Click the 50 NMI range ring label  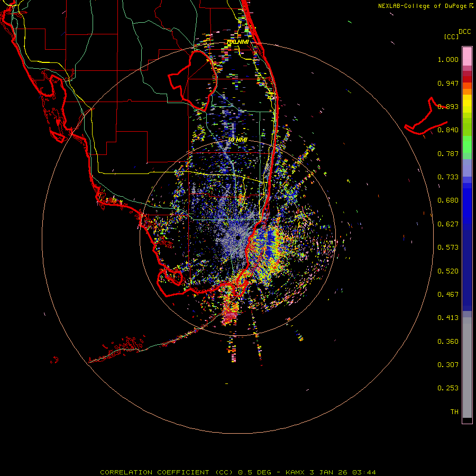click(237, 140)
